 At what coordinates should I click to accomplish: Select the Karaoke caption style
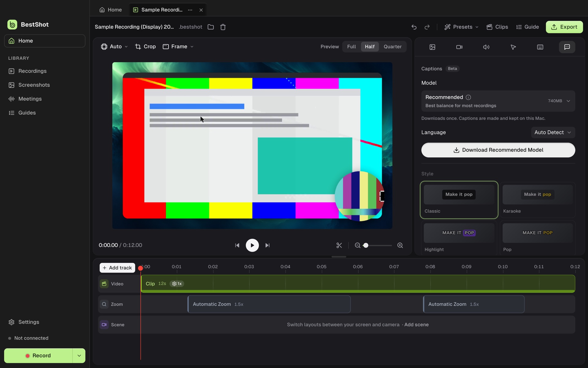click(537, 200)
